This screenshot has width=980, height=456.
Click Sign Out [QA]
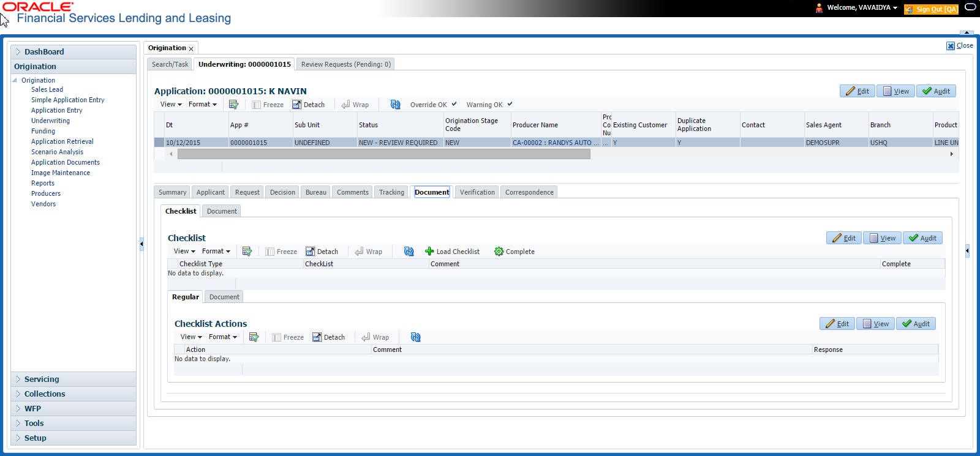click(x=931, y=9)
